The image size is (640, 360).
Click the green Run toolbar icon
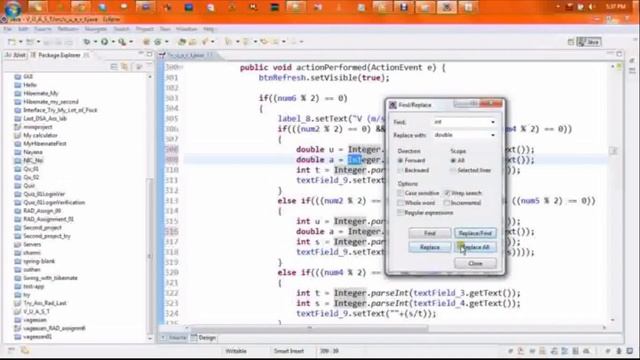click(104, 42)
